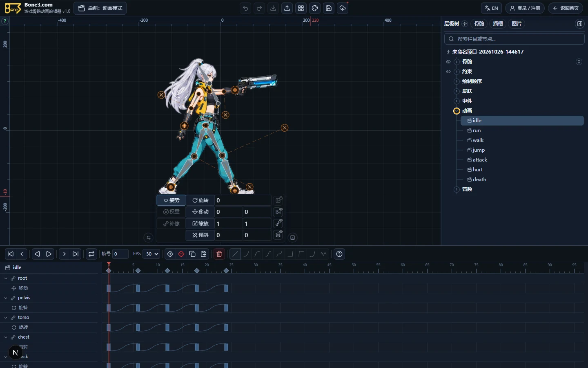Open the grid layout icon in top toolbar

[x=301, y=8]
